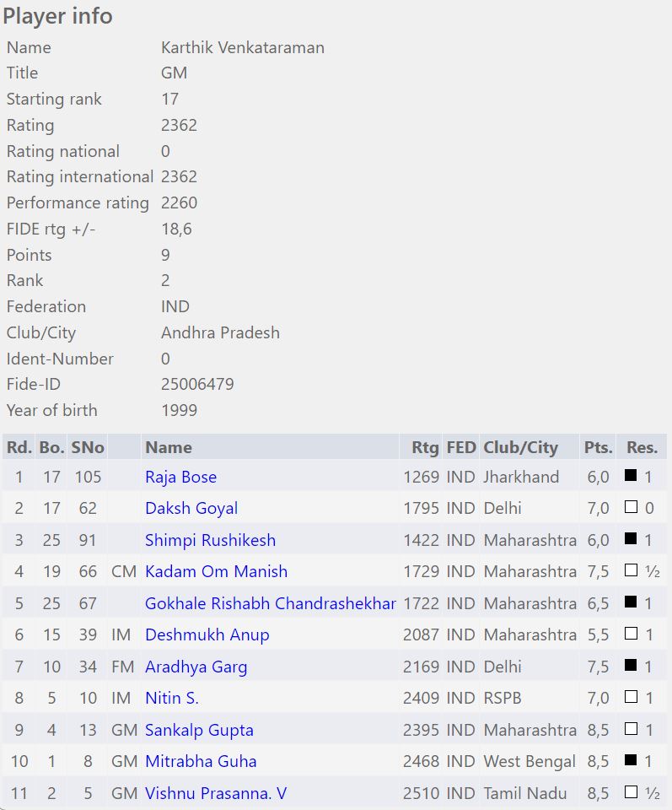Click white piece square in Nitin S. row
The height and width of the screenshot is (810, 672).
point(630,698)
